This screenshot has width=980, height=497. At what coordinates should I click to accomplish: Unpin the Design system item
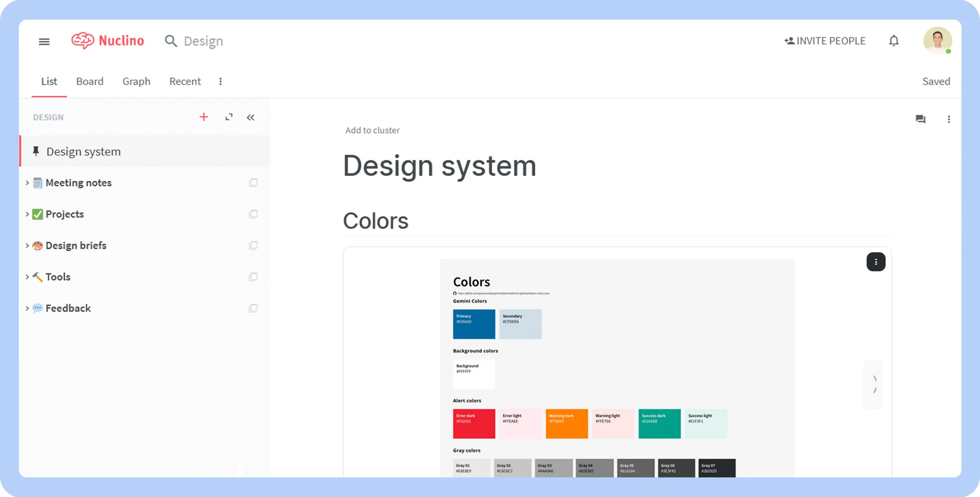pyautogui.click(x=36, y=151)
